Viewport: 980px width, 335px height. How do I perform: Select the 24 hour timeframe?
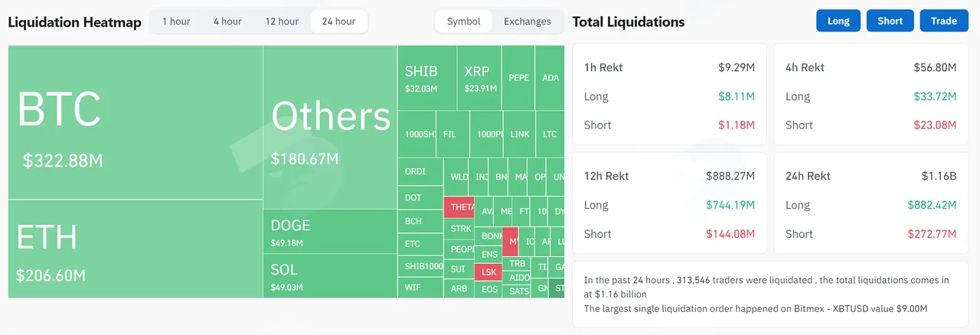[338, 21]
